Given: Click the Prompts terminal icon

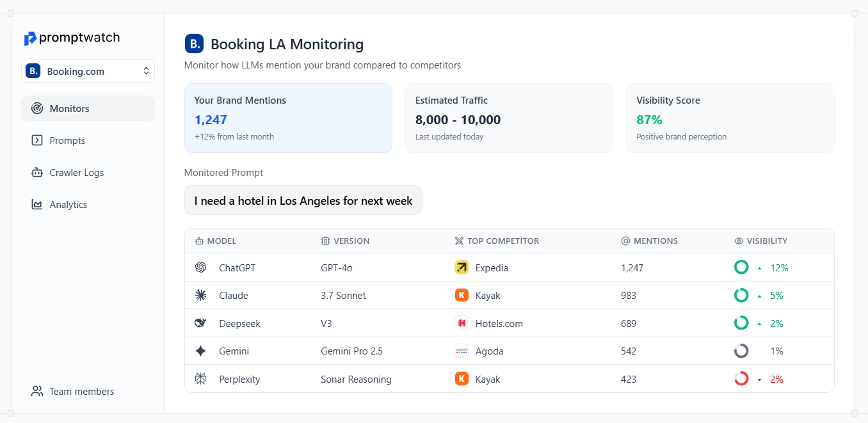Looking at the screenshot, I should coord(37,140).
